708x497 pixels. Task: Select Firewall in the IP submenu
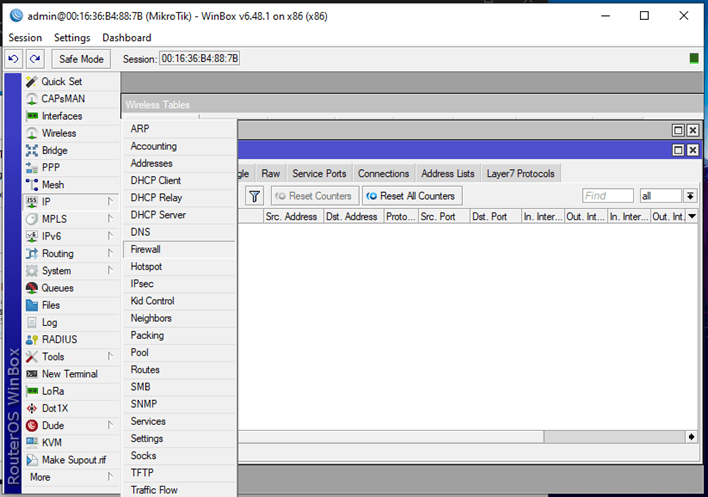[x=179, y=250]
